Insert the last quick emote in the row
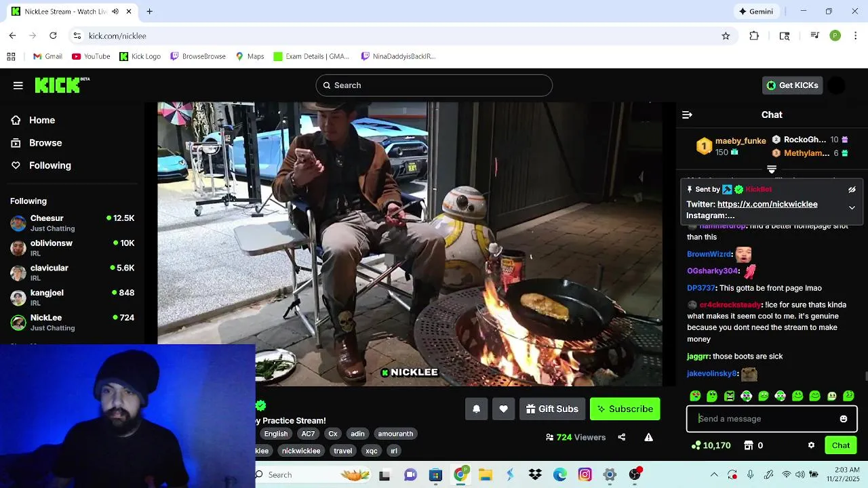The height and width of the screenshot is (488, 868). click(849, 396)
